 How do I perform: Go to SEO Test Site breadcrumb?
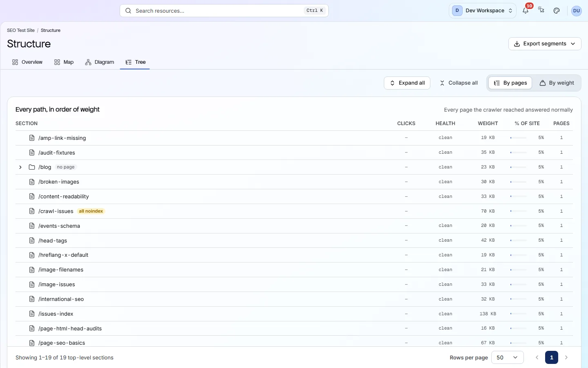pyautogui.click(x=21, y=30)
